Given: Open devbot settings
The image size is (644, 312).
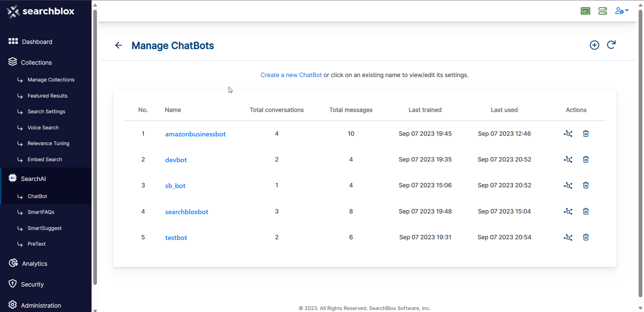Looking at the screenshot, I should tap(176, 160).
